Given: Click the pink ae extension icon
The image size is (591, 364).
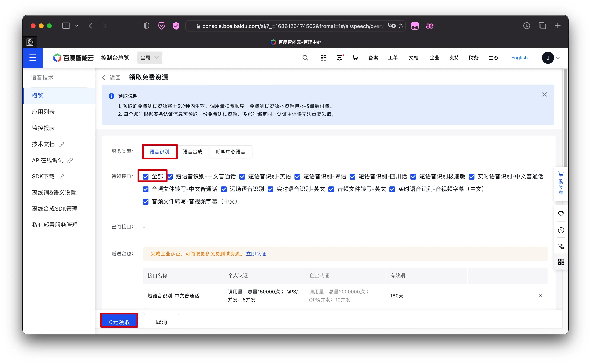Looking at the screenshot, I should pos(430,26).
